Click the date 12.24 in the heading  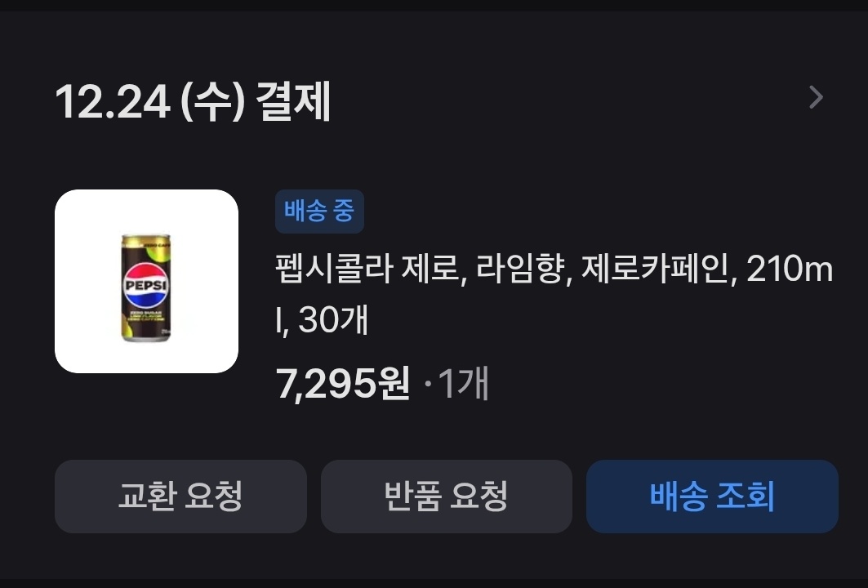[113, 102]
